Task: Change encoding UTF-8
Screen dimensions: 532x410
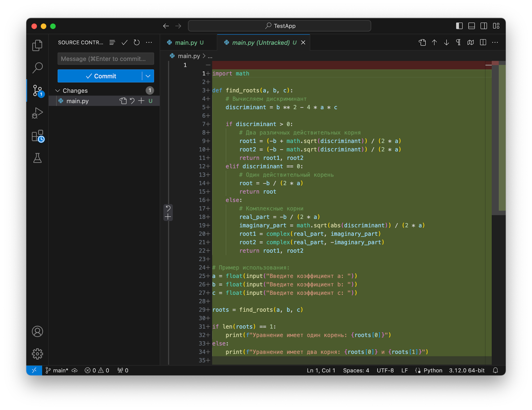Action: pyautogui.click(x=385, y=370)
